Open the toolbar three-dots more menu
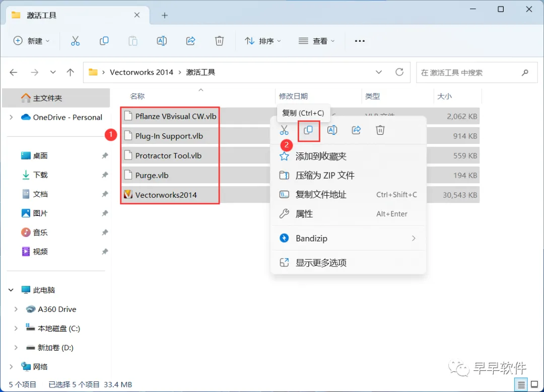544x392 pixels. coord(360,41)
